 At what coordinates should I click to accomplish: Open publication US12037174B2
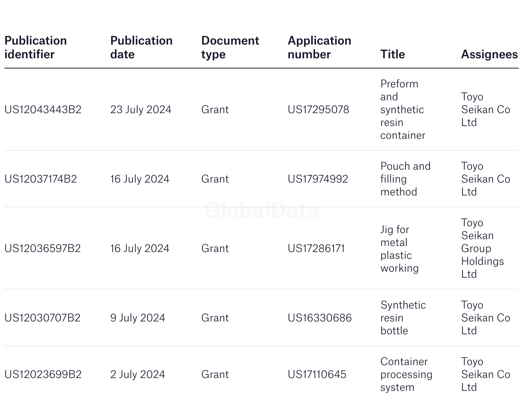41,179
